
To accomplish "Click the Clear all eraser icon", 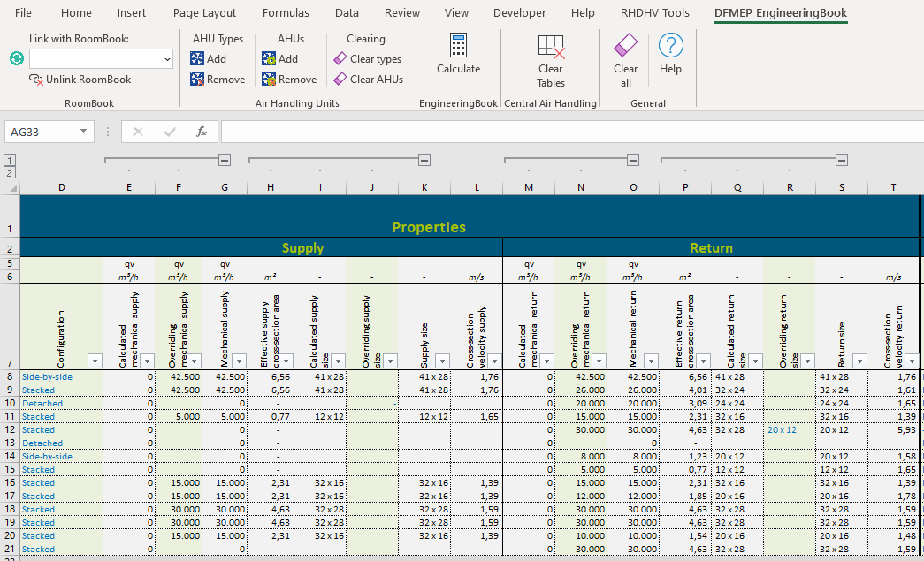I will [625, 46].
